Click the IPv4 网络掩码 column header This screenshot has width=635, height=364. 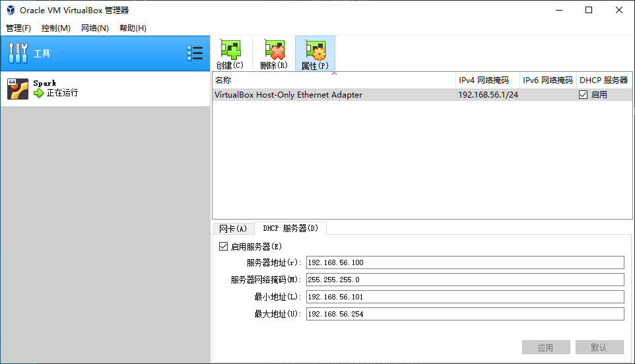pyautogui.click(x=488, y=80)
